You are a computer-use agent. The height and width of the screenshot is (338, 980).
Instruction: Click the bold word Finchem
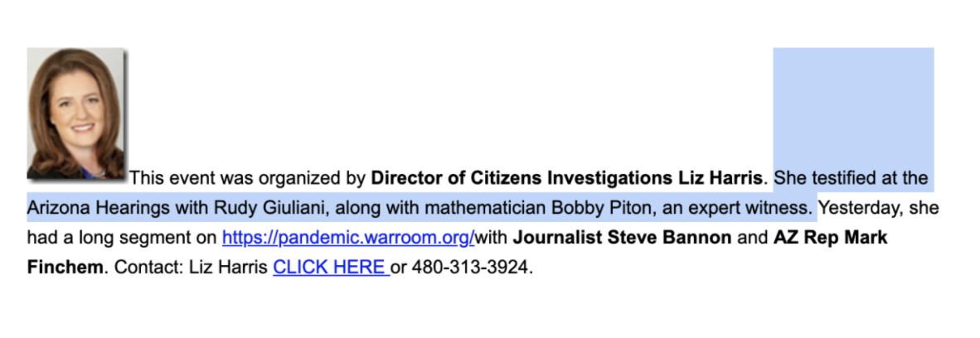point(65,268)
